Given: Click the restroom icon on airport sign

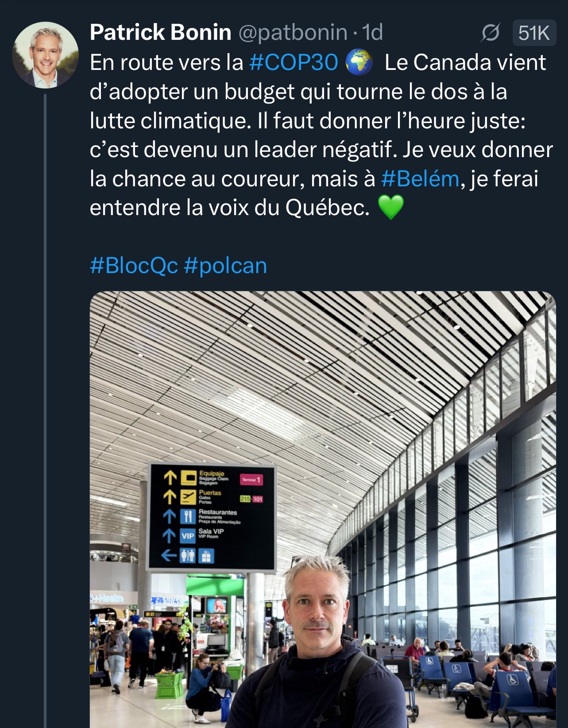Looking at the screenshot, I should 188,555.
